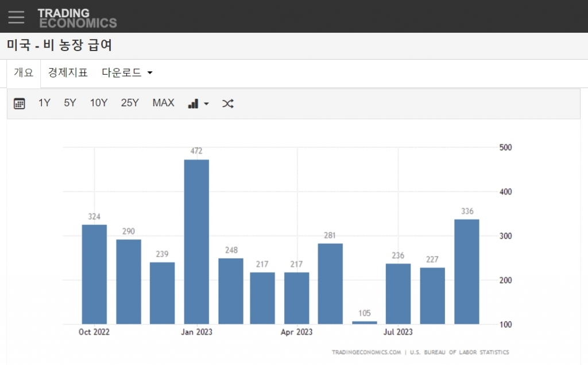
Task: Open the bar chart type selector
Action: 198,104
